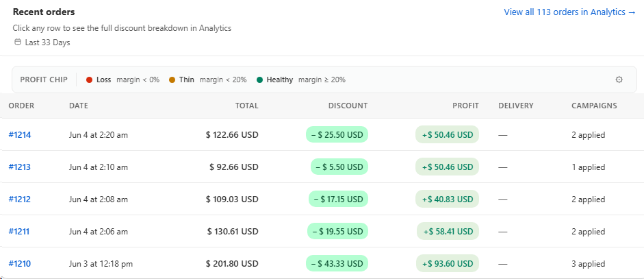Click the date Jun 4 at 2:10 am

click(x=99, y=167)
